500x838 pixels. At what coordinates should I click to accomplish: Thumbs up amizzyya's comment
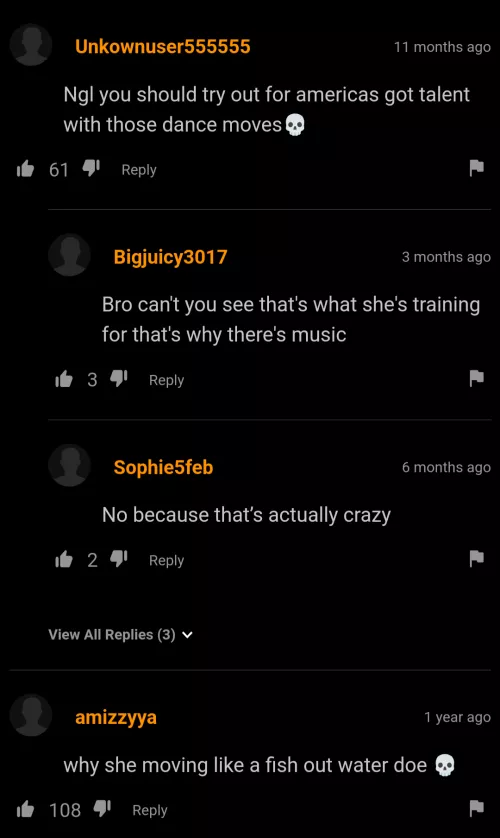point(25,810)
